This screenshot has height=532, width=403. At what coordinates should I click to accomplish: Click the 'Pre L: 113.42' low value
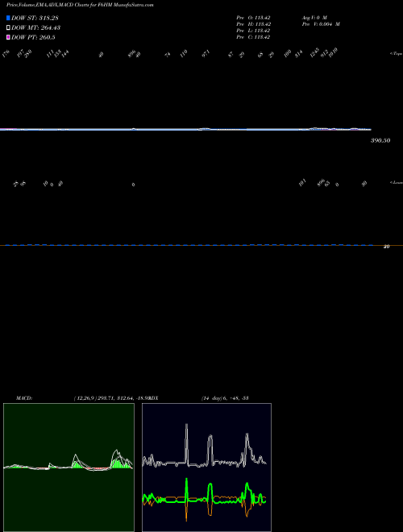(253, 31)
